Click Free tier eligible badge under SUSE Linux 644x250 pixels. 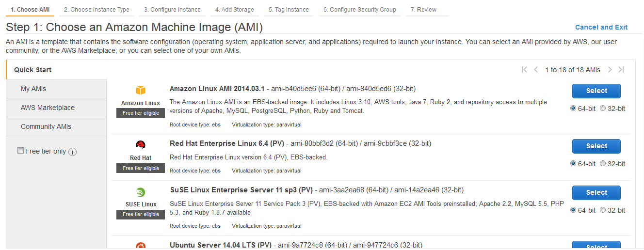pos(141,214)
